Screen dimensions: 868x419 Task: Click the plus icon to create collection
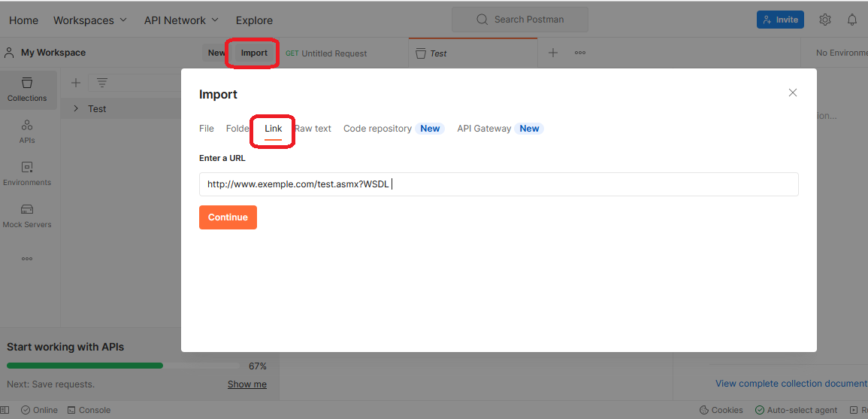click(x=75, y=83)
